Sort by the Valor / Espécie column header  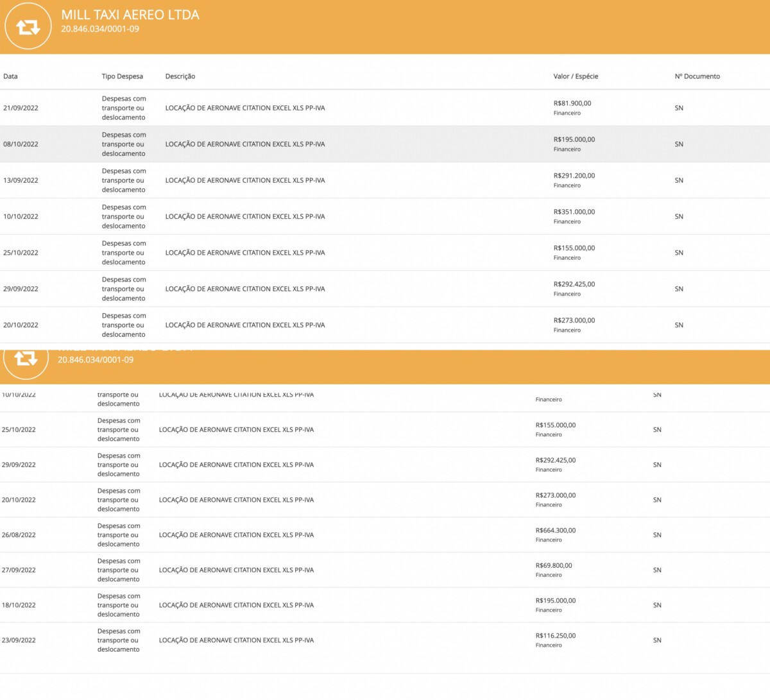point(576,76)
